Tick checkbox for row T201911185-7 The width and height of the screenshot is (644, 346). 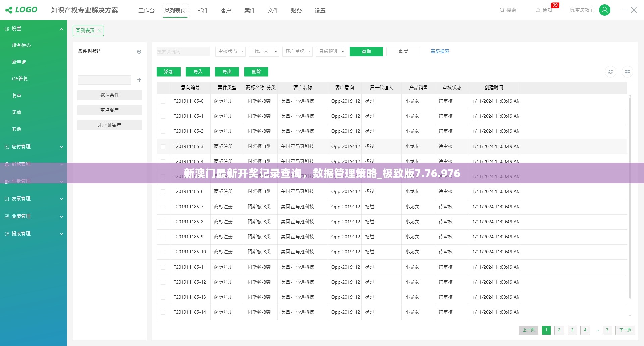coord(163,207)
